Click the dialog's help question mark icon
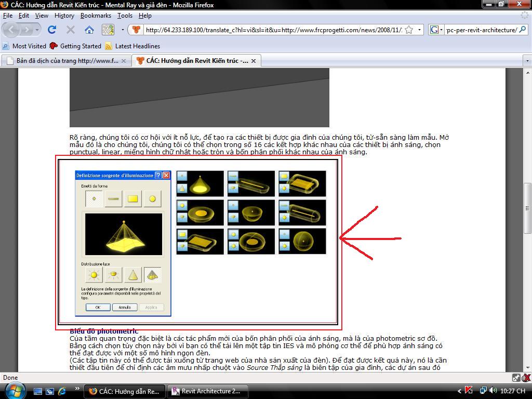 tap(158, 176)
